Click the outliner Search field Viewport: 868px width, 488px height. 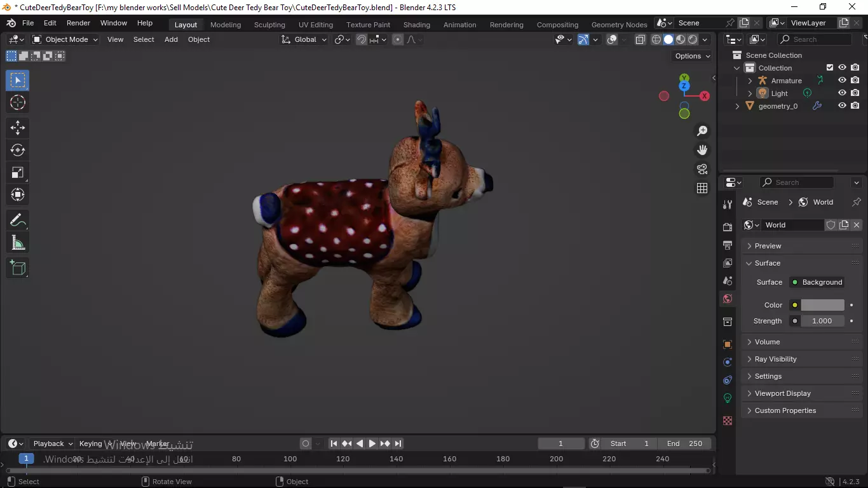pos(815,39)
